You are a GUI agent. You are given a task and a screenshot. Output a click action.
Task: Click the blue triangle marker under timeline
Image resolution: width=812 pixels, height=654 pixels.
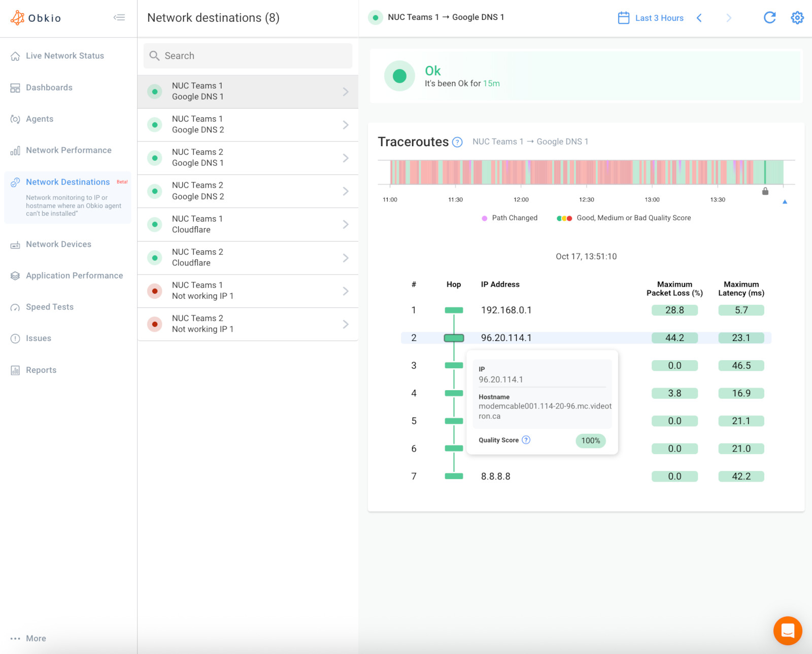pos(785,201)
